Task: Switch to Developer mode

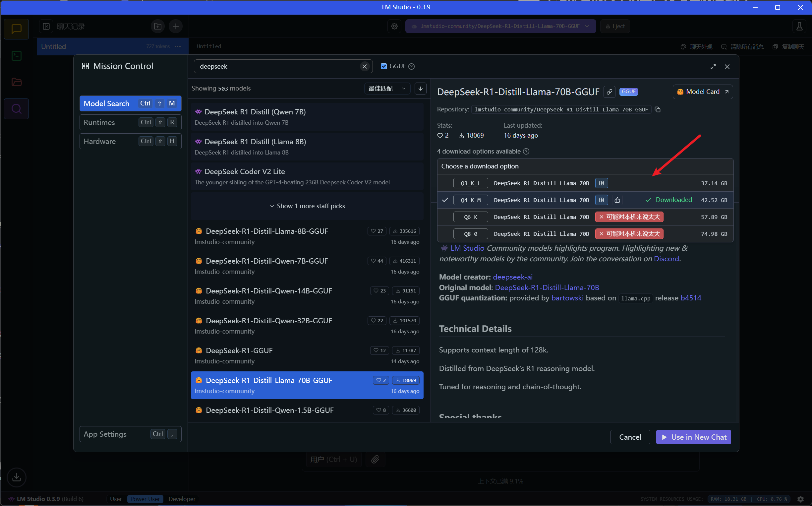Action: click(x=182, y=499)
